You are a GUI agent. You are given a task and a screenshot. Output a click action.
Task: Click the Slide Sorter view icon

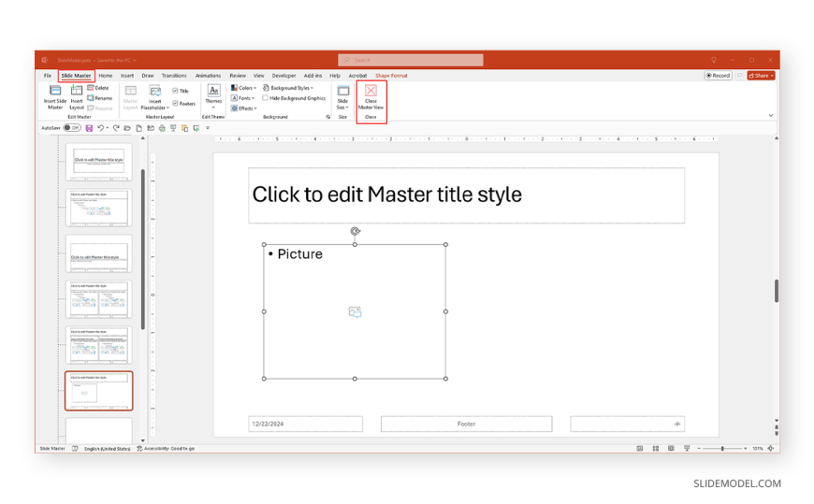click(x=656, y=449)
